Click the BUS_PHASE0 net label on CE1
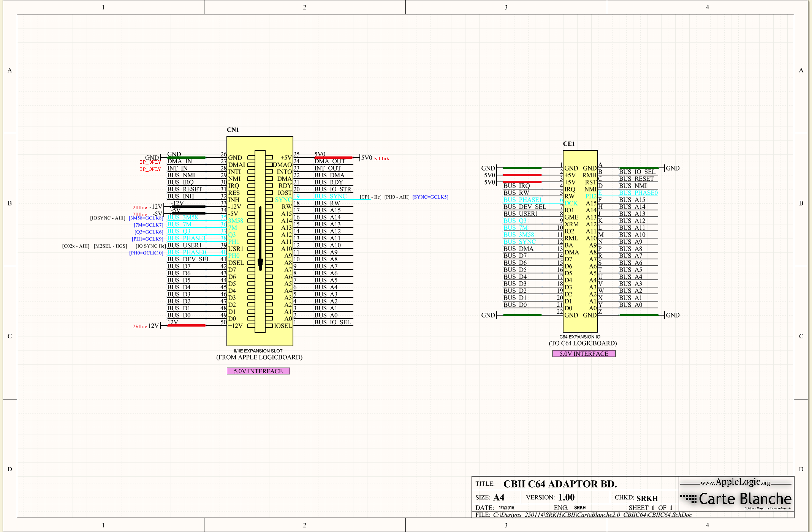 coord(638,193)
